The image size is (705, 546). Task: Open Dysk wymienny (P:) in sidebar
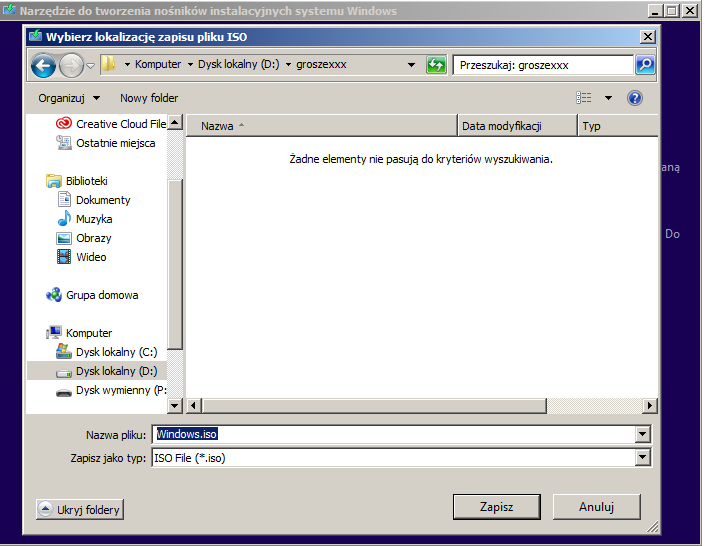111,390
